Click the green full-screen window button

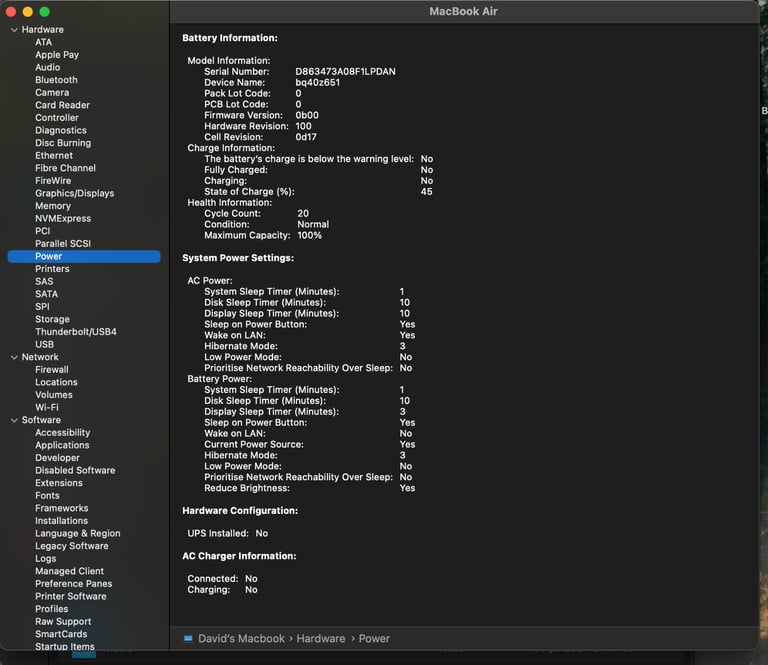pos(44,11)
